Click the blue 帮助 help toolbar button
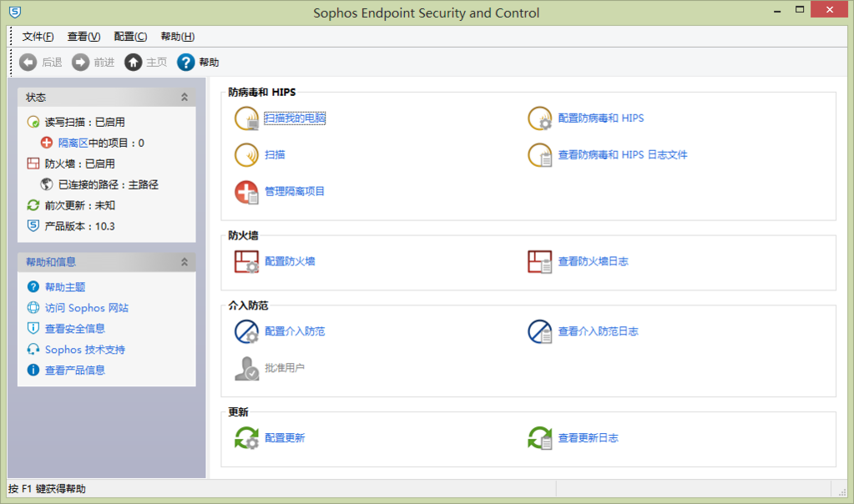The width and height of the screenshot is (854, 504). (x=198, y=62)
